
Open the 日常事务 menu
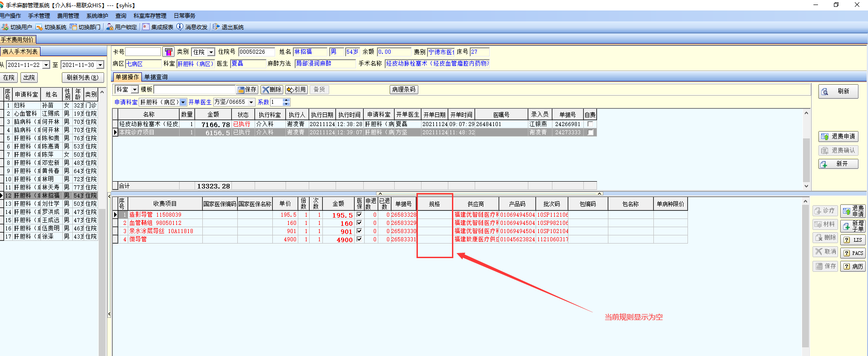pyautogui.click(x=185, y=16)
